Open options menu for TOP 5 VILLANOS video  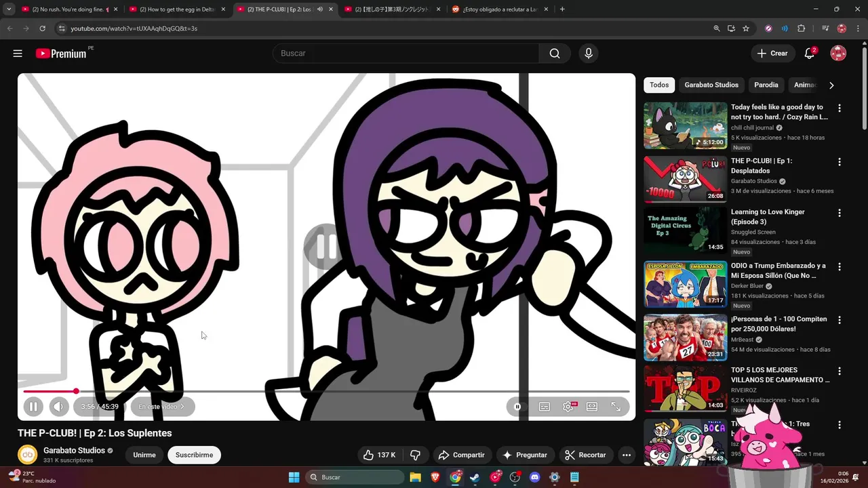coord(840,371)
